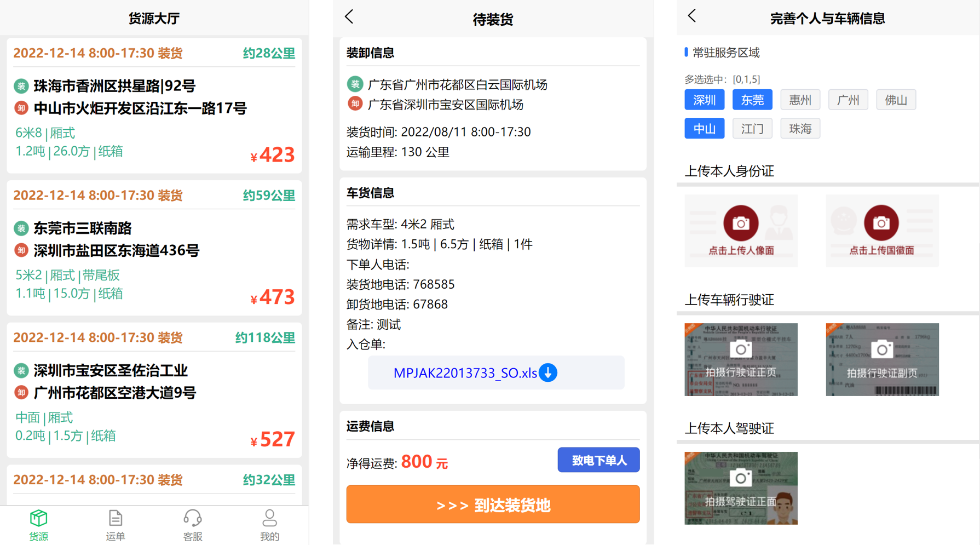
Task: Switch to the 运单 tab
Action: 116,523
